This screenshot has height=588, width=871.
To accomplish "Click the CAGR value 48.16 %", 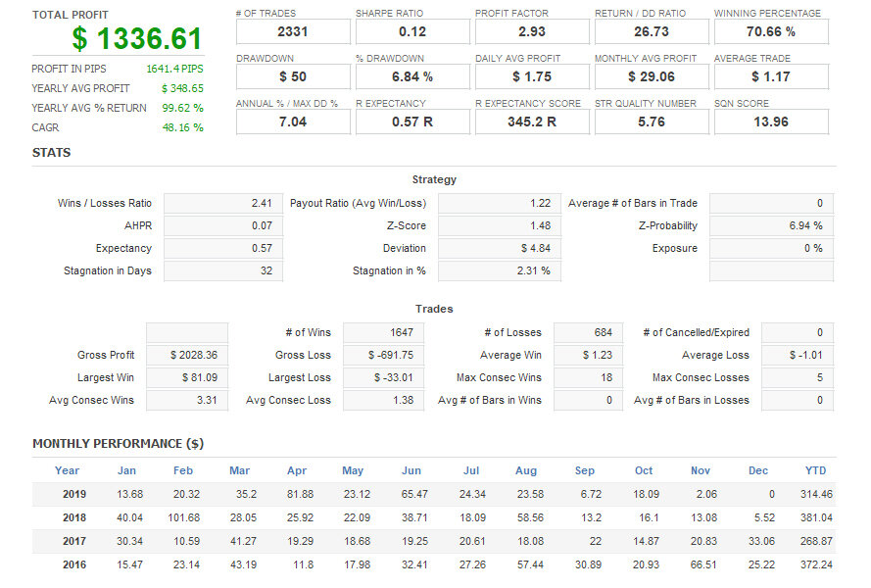I will (182, 127).
